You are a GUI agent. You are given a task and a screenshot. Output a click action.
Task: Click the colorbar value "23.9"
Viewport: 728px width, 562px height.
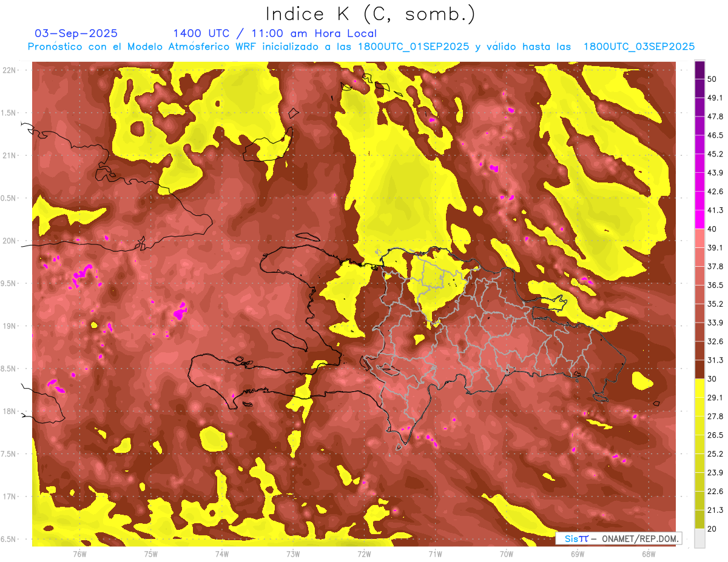[x=715, y=473]
